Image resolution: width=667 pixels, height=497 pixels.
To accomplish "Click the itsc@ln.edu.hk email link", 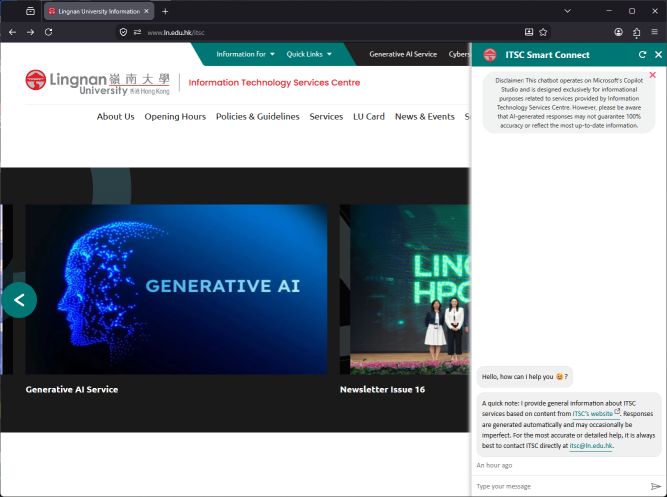I will click(x=590, y=446).
